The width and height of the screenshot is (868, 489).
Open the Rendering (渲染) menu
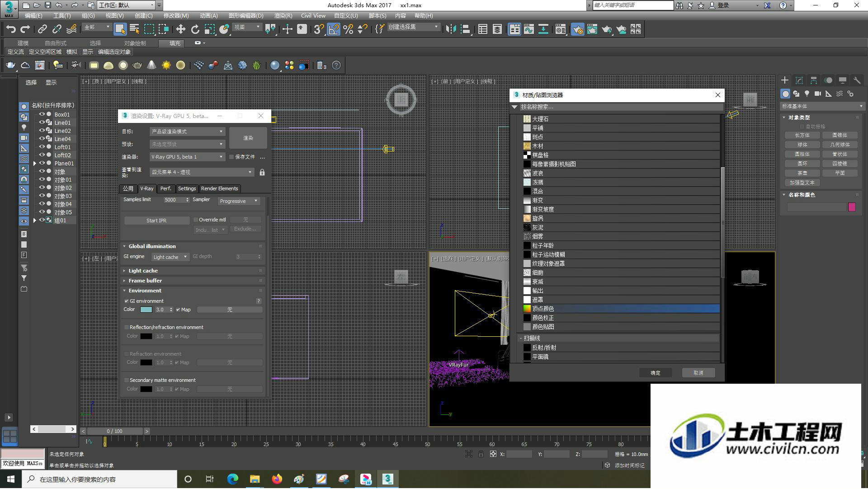click(283, 16)
